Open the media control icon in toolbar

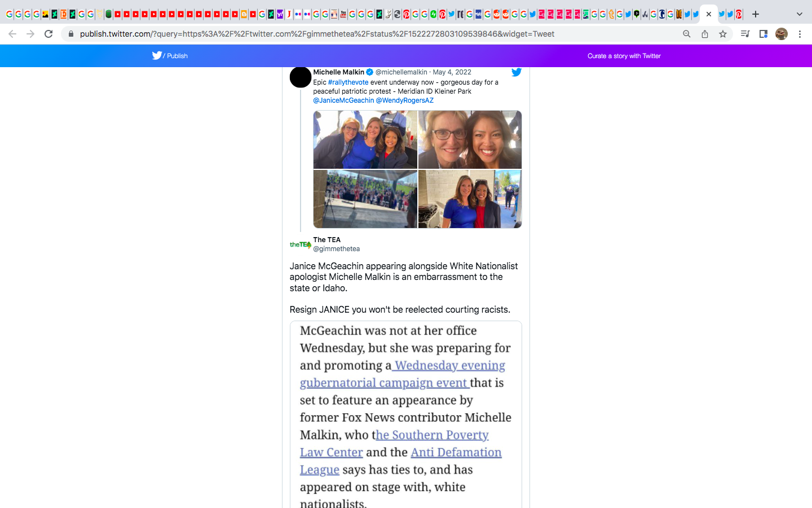tap(745, 34)
